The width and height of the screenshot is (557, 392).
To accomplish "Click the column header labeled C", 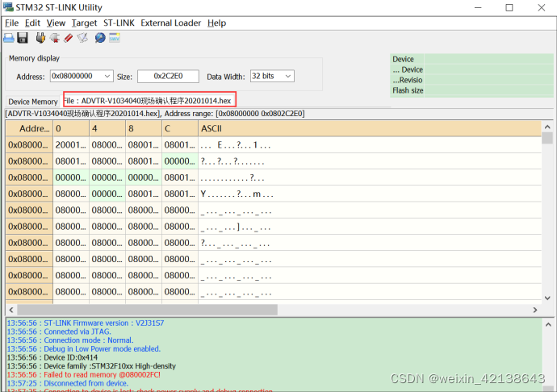I will [x=180, y=128].
